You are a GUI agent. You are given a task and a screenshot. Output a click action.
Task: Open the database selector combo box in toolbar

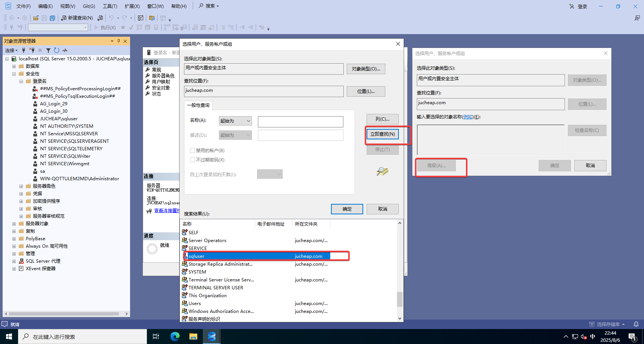pos(58,27)
